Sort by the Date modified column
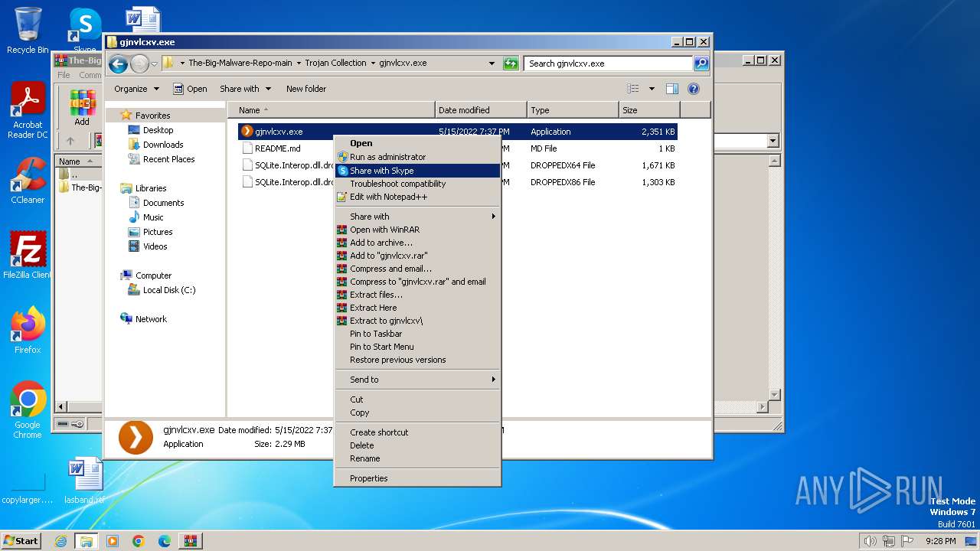The height and width of the screenshot is (551, 980). coord(481,110)
